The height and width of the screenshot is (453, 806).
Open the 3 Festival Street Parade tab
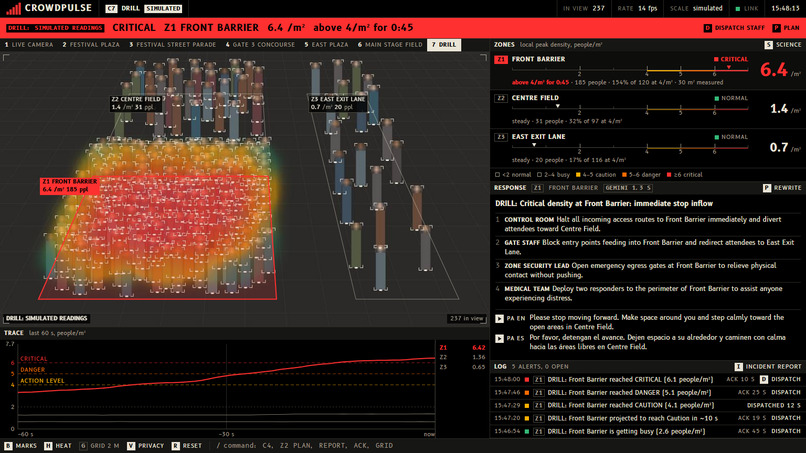(x=173, y=45)
